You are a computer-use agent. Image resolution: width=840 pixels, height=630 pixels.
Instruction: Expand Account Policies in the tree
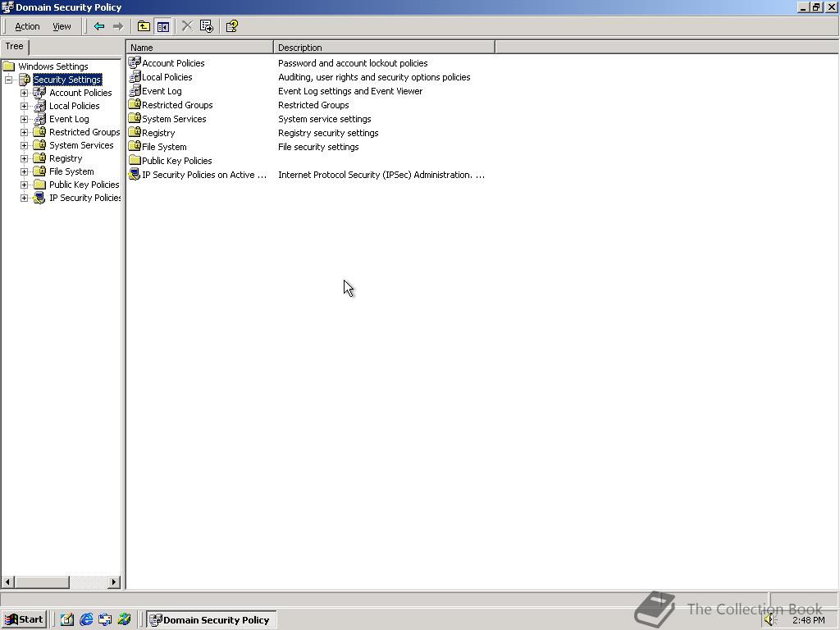tap(24, 93)
